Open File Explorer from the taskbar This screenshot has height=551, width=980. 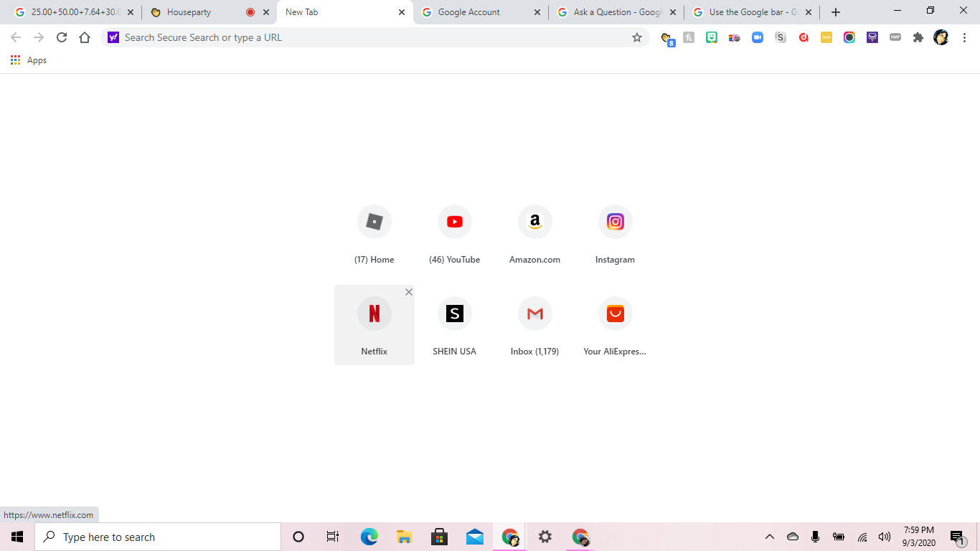coord(404,537)
